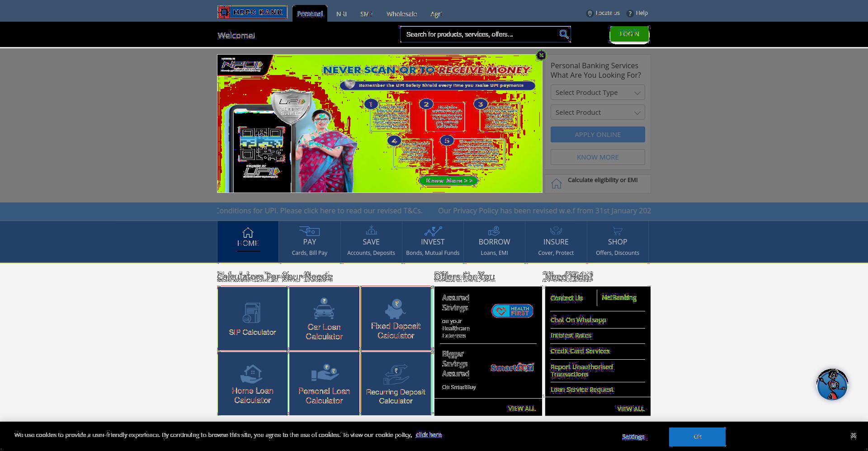Viewport: 868px width, 451px height.
Task: Click Know More on the UPI banner
Action: pyautogui.click(x=448, y=181)
